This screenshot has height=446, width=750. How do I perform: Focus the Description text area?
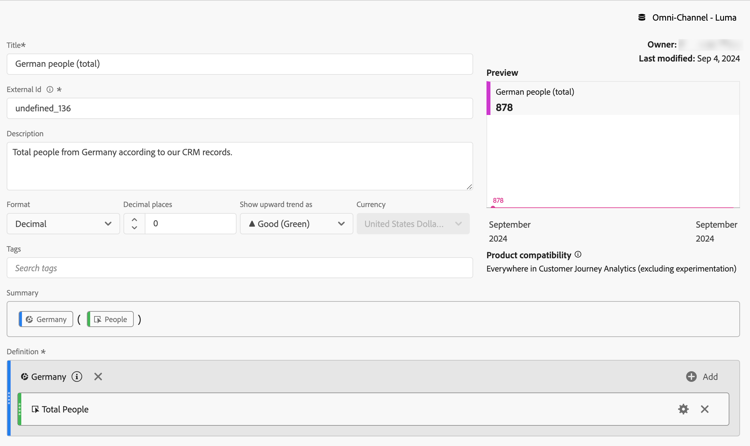pyautogui.click(x=239, y=166)
